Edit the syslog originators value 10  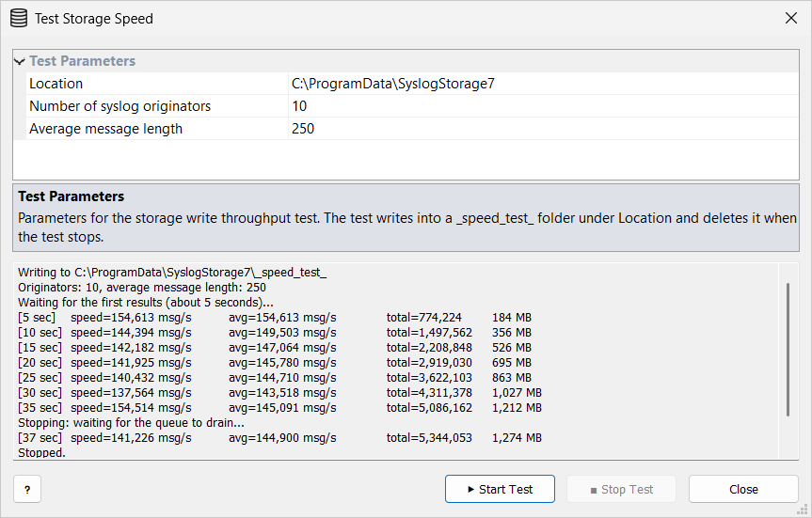pyautogui.click(x=543, y=106)
